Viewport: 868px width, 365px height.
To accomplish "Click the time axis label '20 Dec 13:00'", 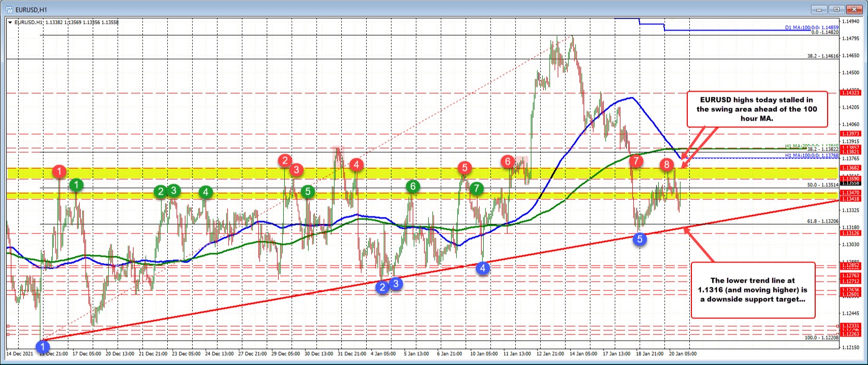I will click(121, 354).
